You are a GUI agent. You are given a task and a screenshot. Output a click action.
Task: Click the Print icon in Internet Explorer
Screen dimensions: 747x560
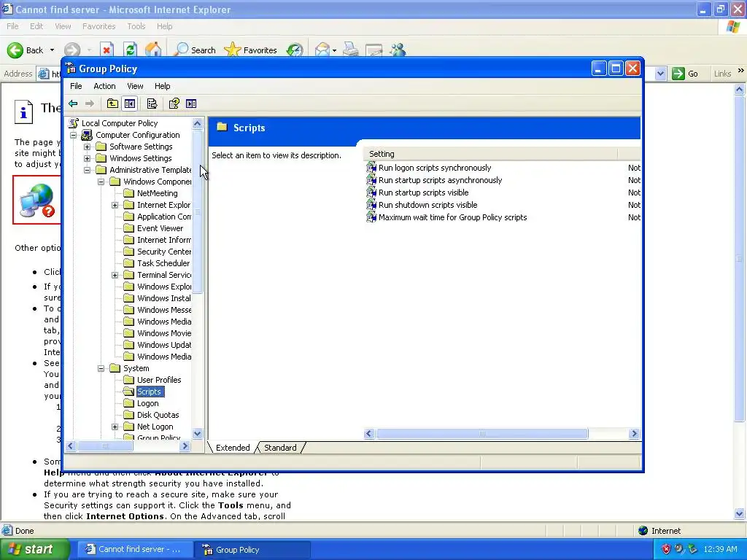[x=351, y=50]
